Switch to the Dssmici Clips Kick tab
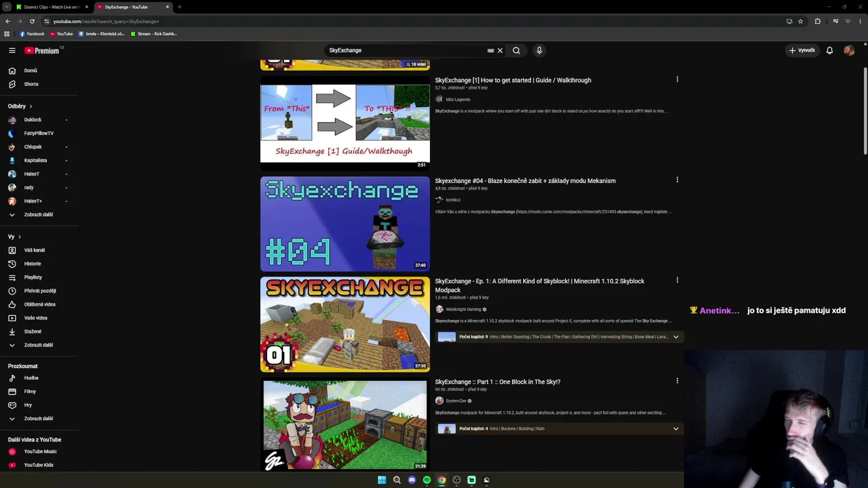This screenshot has width=868, height=488. 52,7
